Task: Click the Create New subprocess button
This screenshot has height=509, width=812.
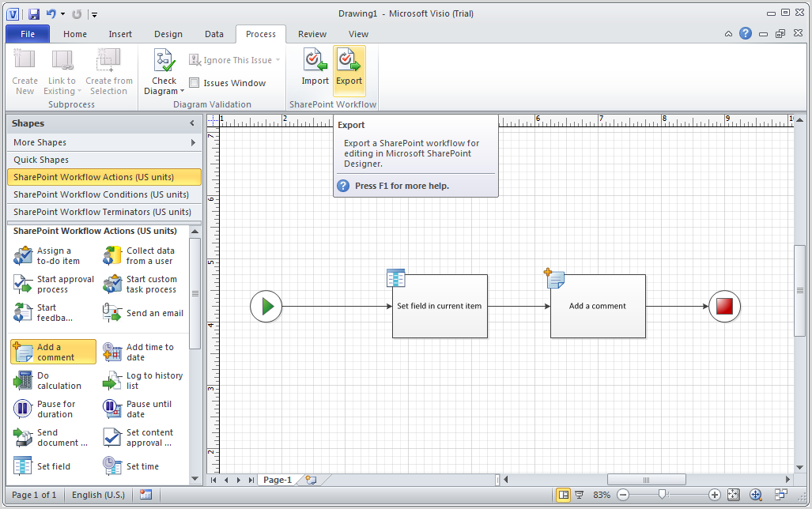Action: pyautogui.click(x=25, y=71)
